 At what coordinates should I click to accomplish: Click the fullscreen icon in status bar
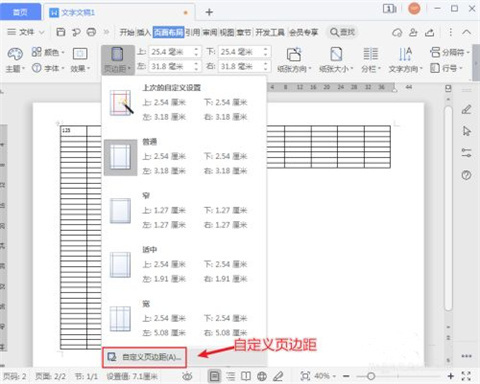[466, 376]
